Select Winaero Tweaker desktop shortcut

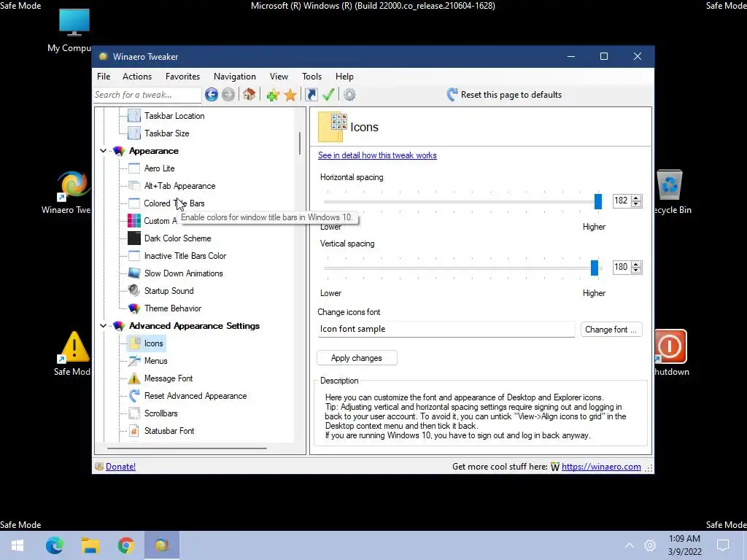pos(71,192)
